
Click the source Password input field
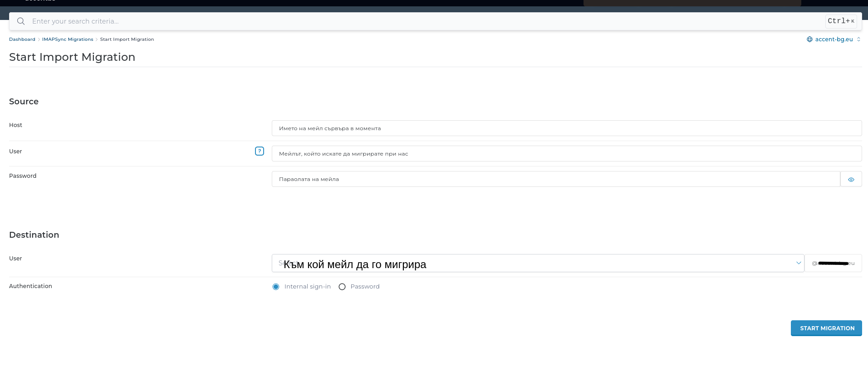556,179
